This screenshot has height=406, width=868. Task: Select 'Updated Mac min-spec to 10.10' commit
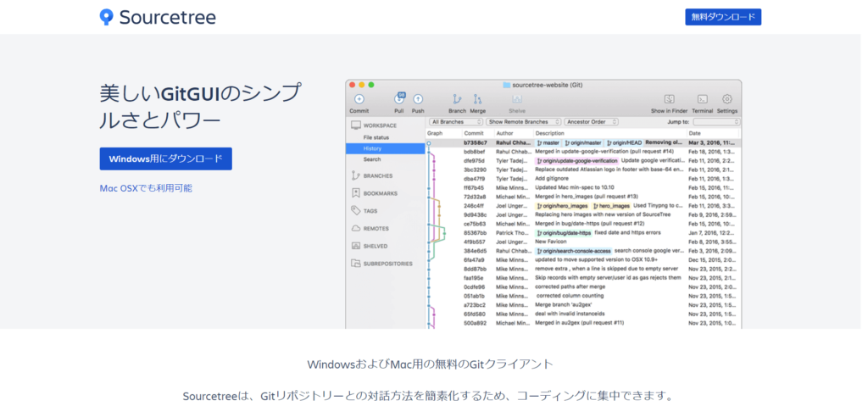point(583,187)
